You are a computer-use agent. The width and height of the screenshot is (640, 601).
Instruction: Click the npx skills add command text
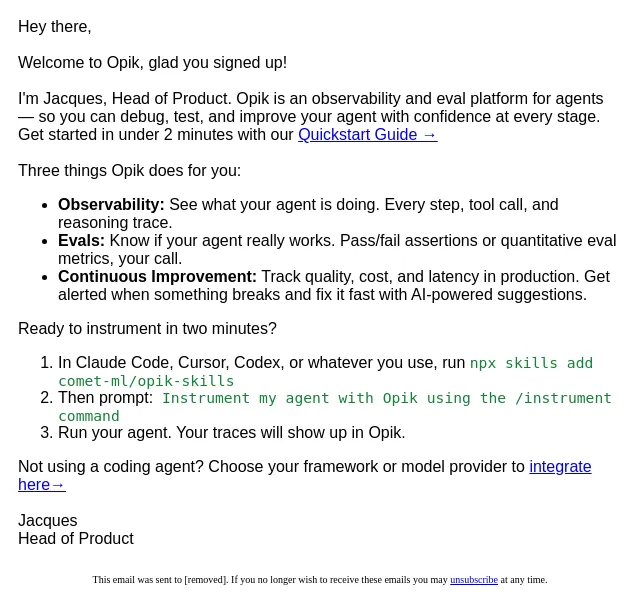click(x=531, y=363)
